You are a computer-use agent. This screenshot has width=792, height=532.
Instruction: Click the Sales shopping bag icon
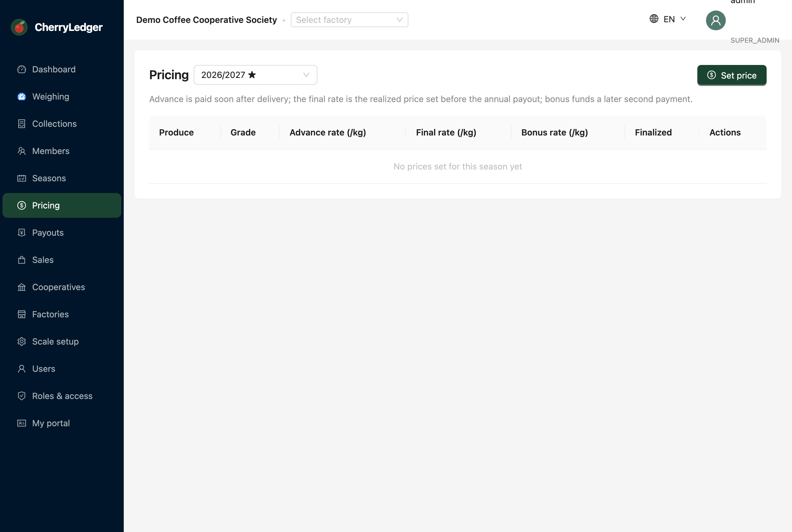point(22,260)
